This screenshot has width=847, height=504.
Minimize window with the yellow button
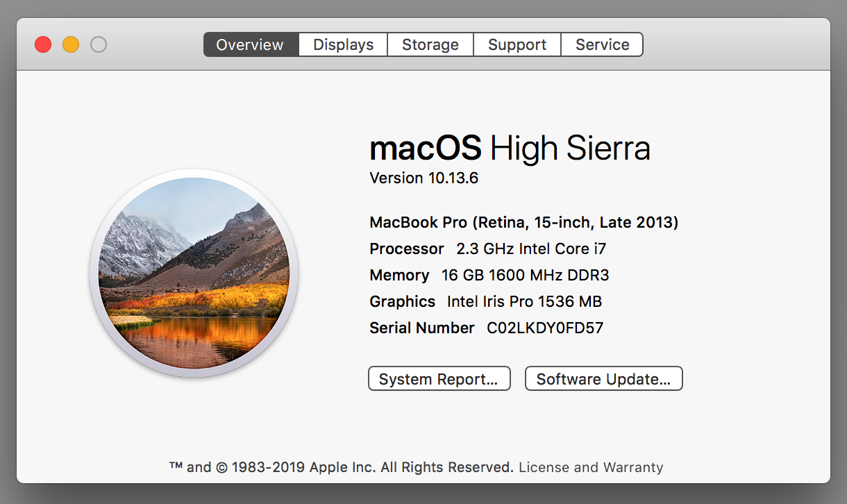tap(71, 44)
